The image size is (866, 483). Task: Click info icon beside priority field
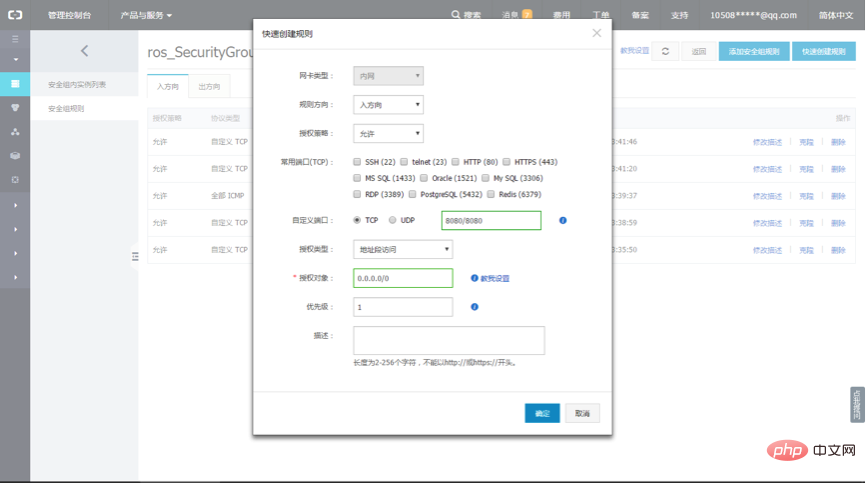(474, 307)
